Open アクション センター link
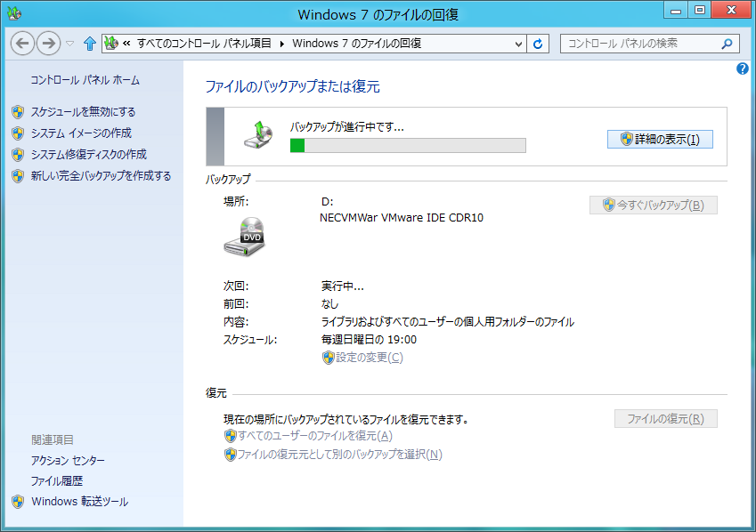Screen dimensions: 756x532 click(68, 461)
